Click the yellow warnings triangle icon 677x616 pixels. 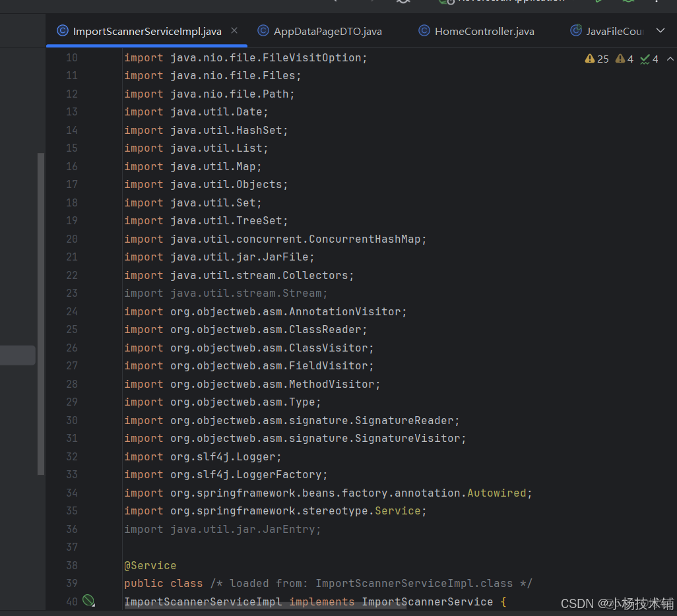click(x=589, y=58)
